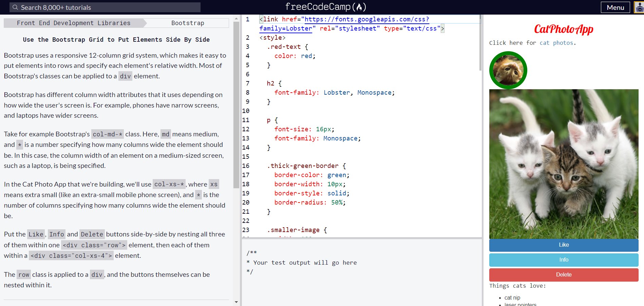Viewport: 644px width, 306px height.
Task: Open the Bootstrap breadcrumb link
Action: 188,23
